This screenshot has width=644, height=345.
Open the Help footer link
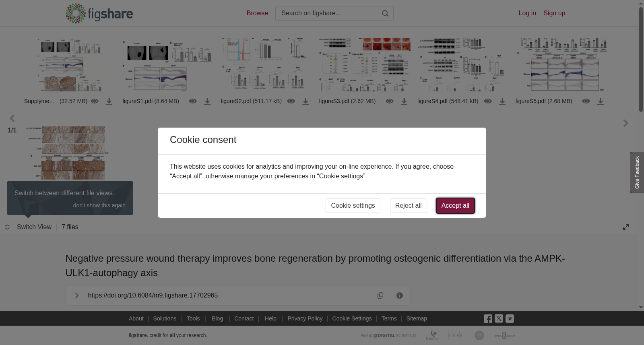click(x=270, y=318)
